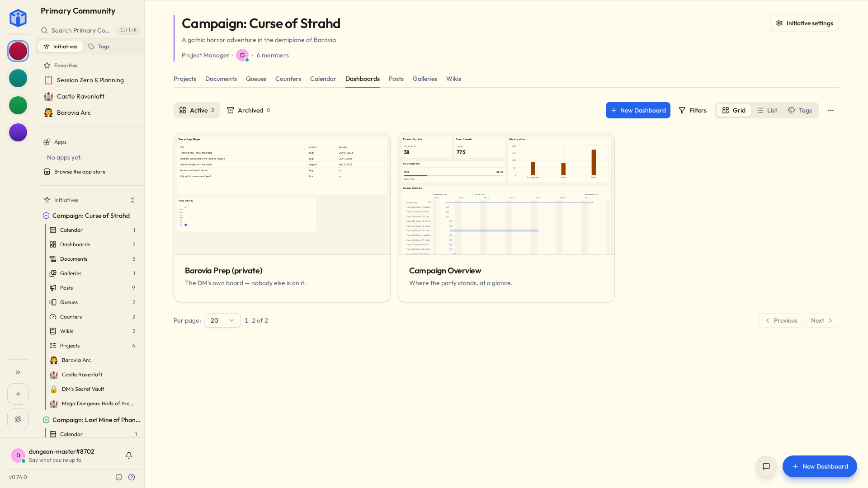Open the discover icon below the plus button

tap(18, 419)
